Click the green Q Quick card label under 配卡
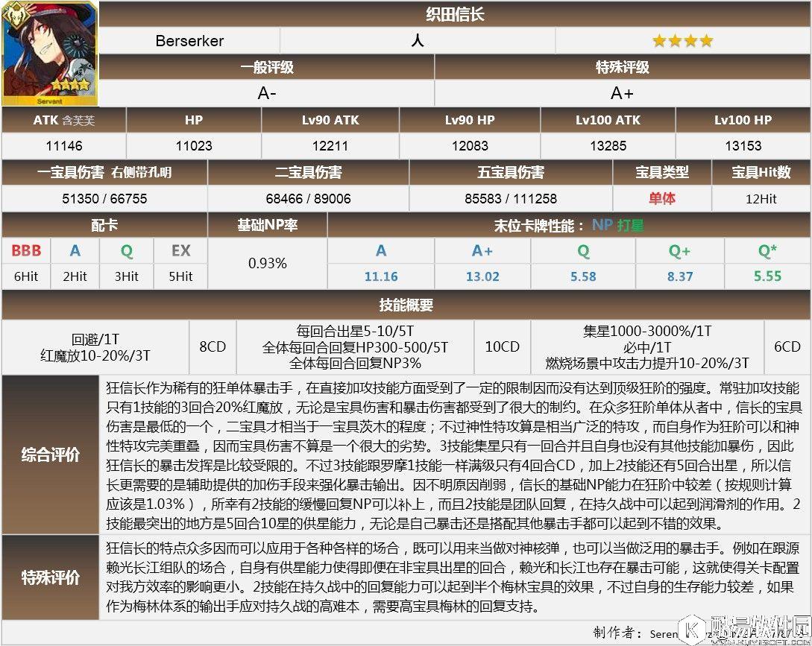The height and width of the screenshot is (646, 812). click(127, 251)
